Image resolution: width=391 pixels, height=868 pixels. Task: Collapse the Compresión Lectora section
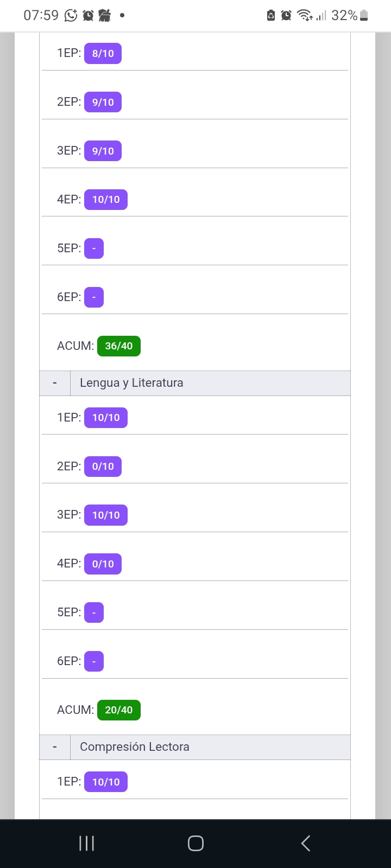coord(55,748)
